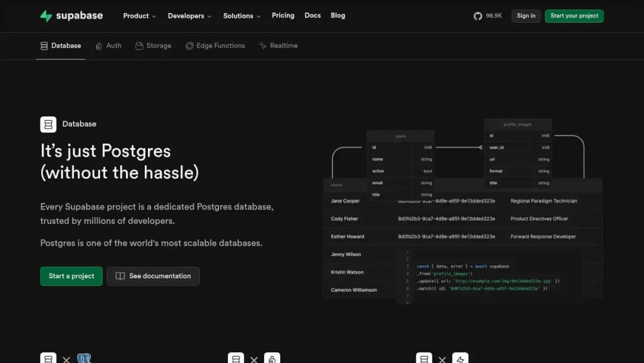Click the Auth lock icon
Screen dimensions: 644x363
[98, 45]
